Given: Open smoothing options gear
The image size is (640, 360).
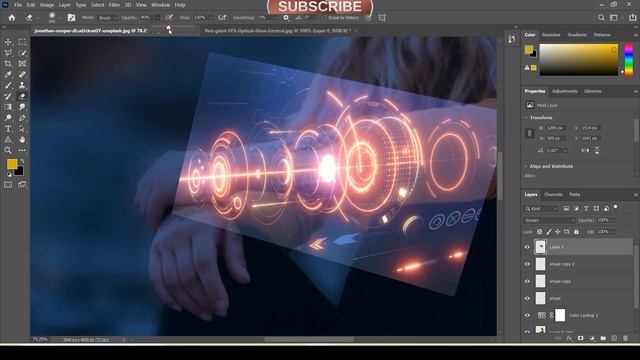Looking at the screenshot, I should click(286, 18).
